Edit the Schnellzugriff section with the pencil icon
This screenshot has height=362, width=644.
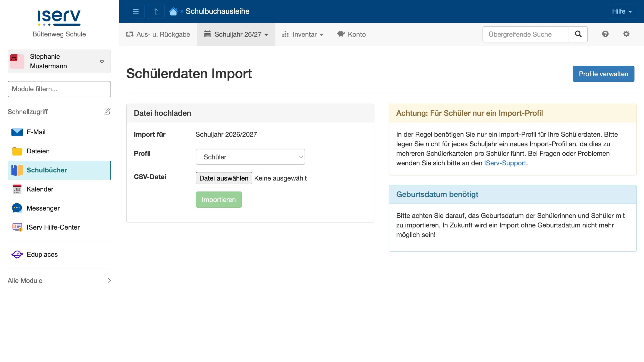coord(107,111)
